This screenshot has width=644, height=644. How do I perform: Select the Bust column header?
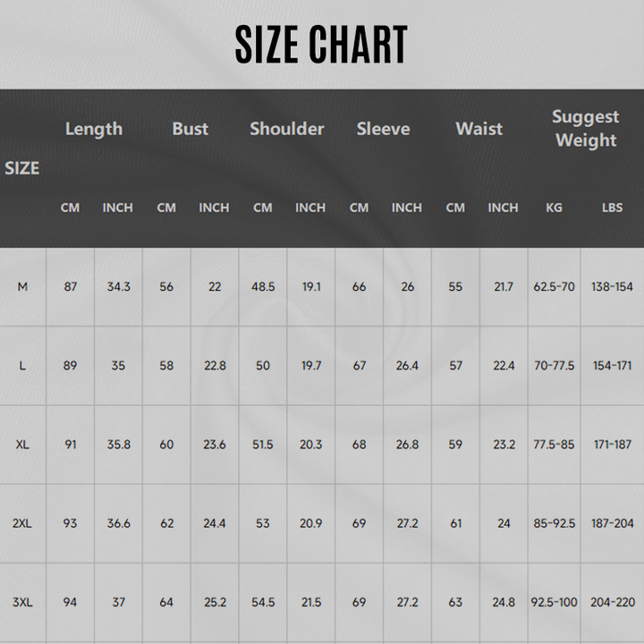[190, 129]
